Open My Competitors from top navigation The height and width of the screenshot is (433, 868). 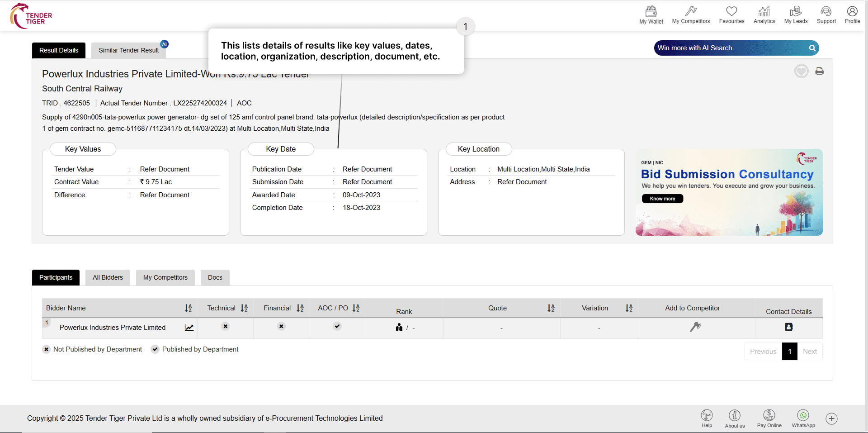691,15
